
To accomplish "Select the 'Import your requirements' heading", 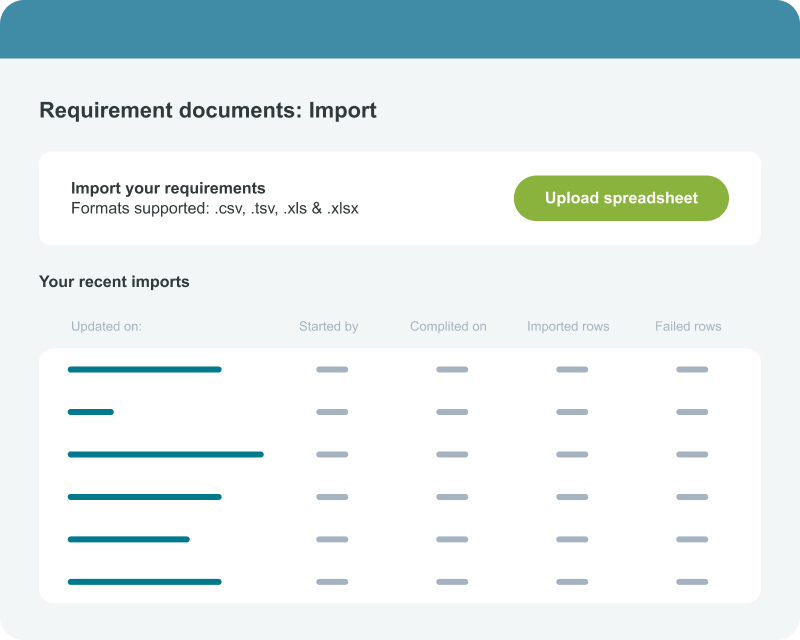I will coord(166,188).
